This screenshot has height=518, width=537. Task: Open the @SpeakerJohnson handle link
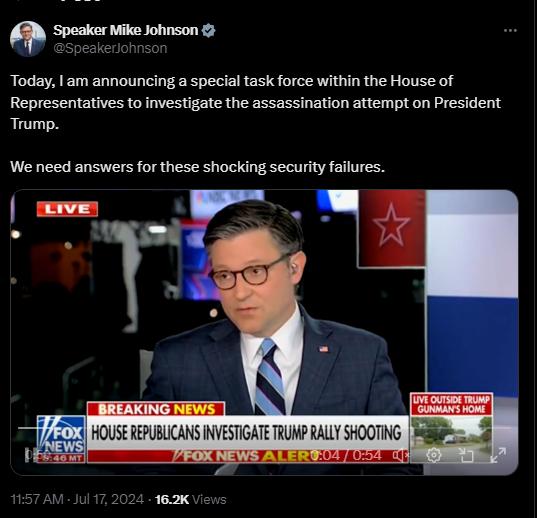tap(110, 48)
